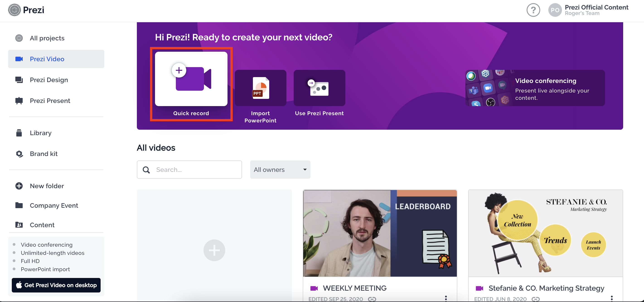644x302 pixels.
Task: Click the Use Prezi Present icon
Action: point(319,88)
